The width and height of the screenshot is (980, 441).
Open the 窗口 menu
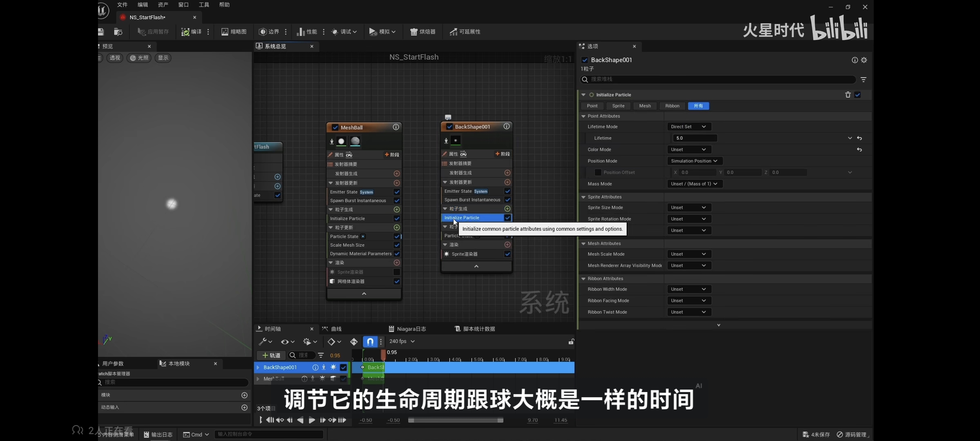point(183,5)
